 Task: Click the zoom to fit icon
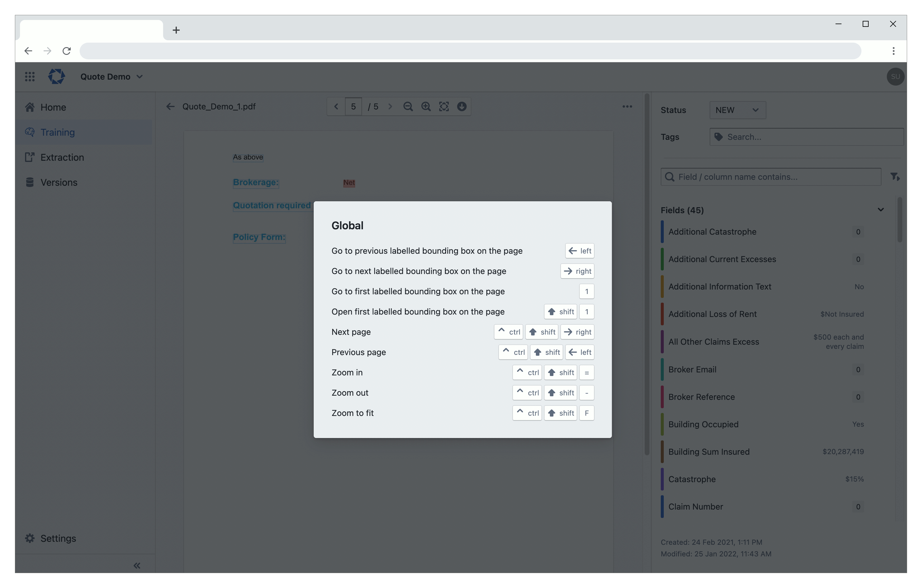tap(444, 106)
